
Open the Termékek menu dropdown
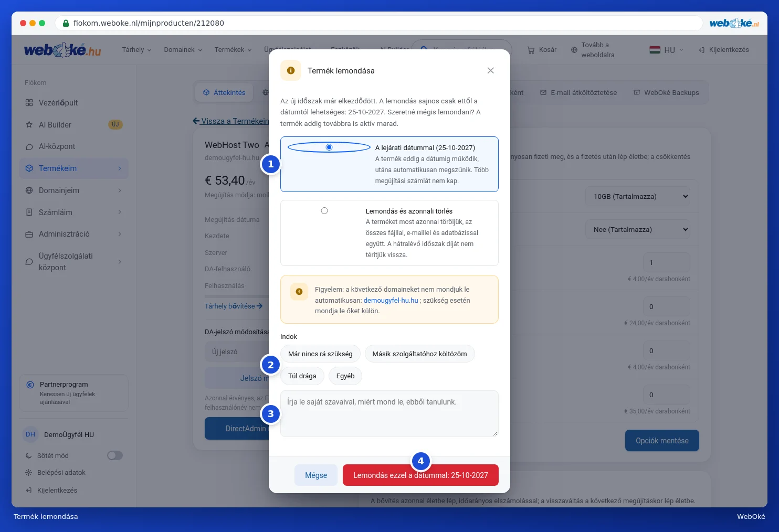point(233,50)
